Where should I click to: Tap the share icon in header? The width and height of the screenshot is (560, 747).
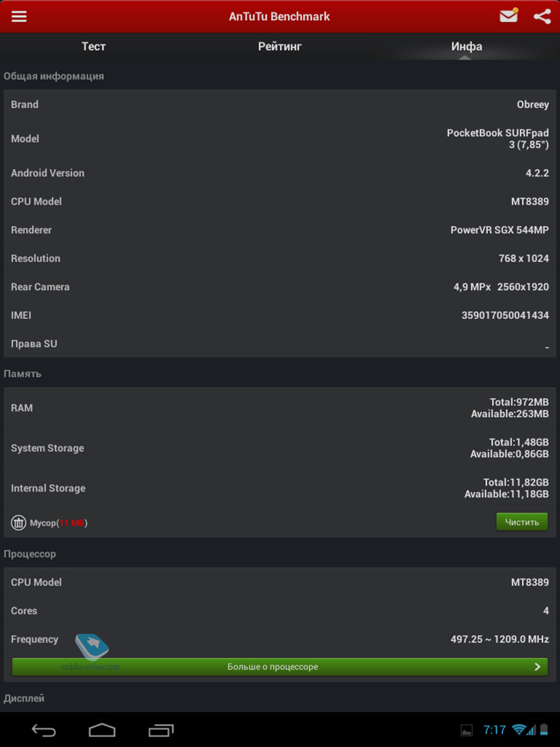[x=542, y=16]
